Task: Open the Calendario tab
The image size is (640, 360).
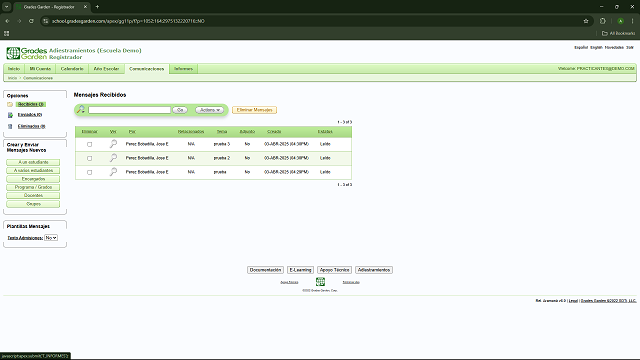Action: [x=72, y=69]
